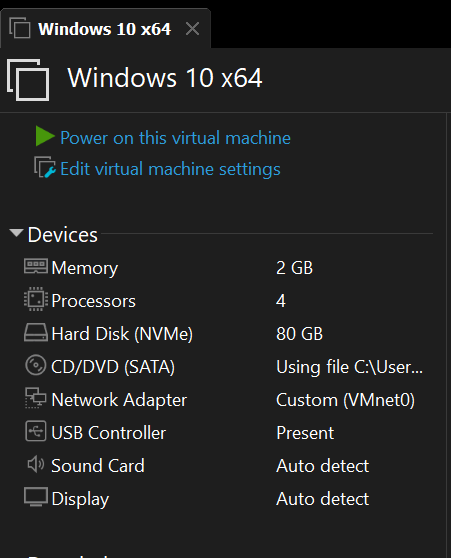Select the Memory chip icon
The image size is (451, 558).
[x=36, y=266]
